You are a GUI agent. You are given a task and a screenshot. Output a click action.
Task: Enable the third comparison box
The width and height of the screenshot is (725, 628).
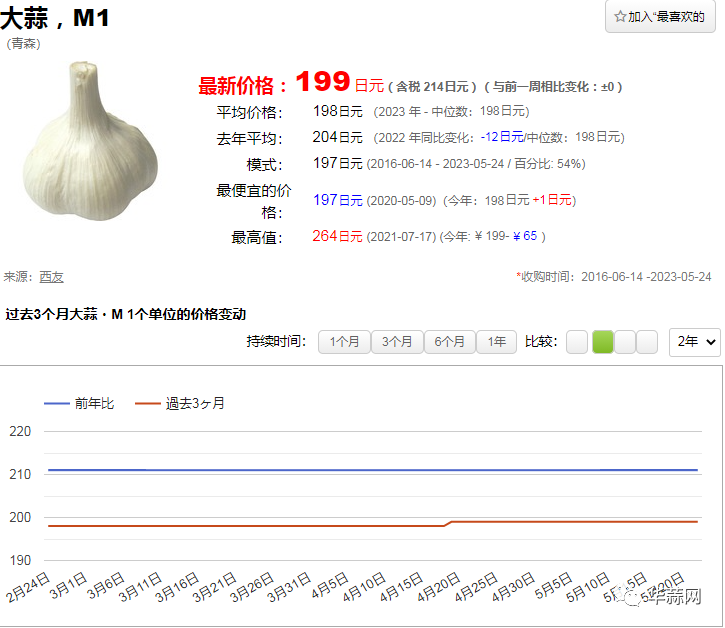pyautogui.click(x=625, y=342)
